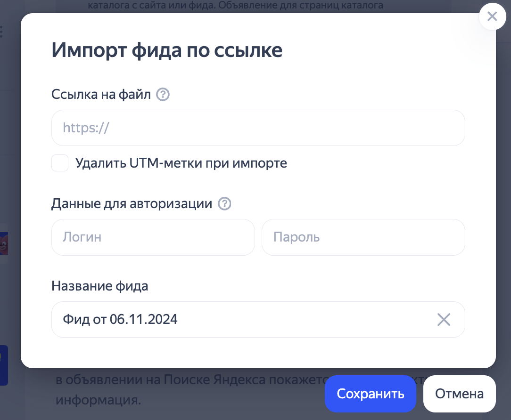Click the Ссылка на файл label
This screenshot has height=420, width=511.
101,95
